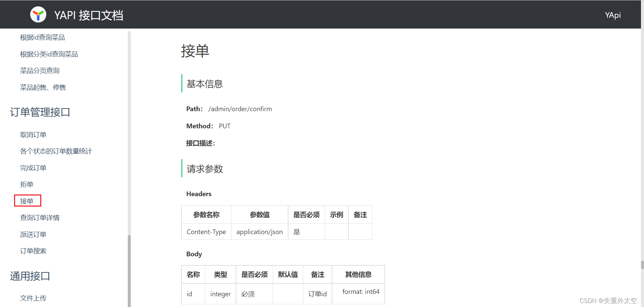Click the 参数值 column header

tap(260, 215)
